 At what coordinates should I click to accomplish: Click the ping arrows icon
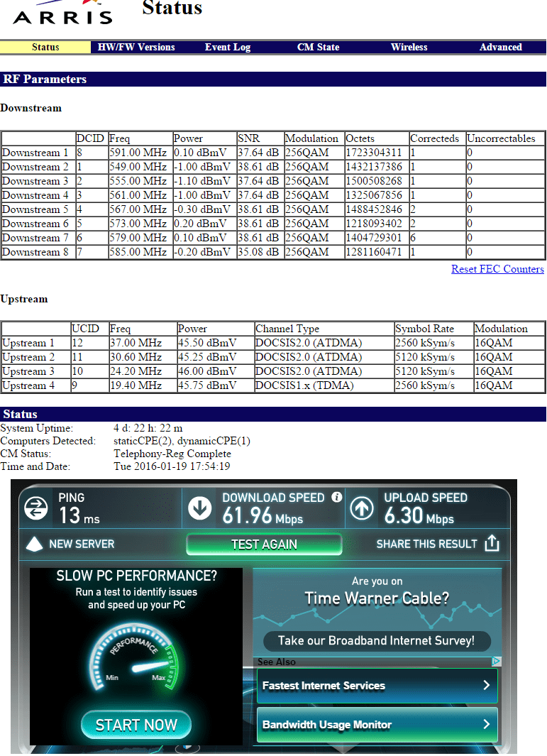tap(36, 508)
